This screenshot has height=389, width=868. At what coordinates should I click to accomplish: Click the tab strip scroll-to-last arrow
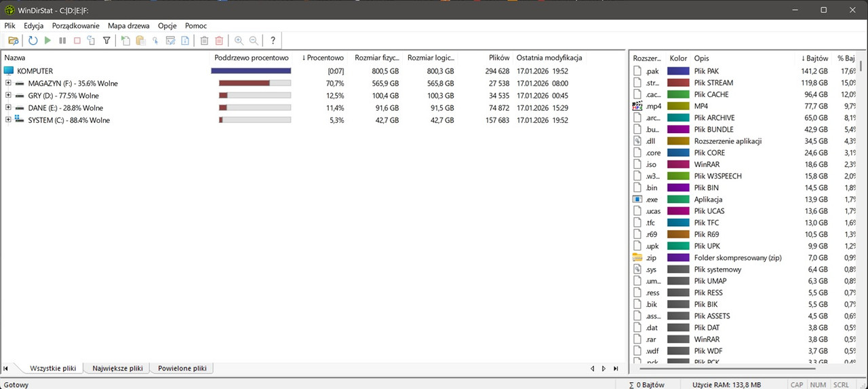616,369
